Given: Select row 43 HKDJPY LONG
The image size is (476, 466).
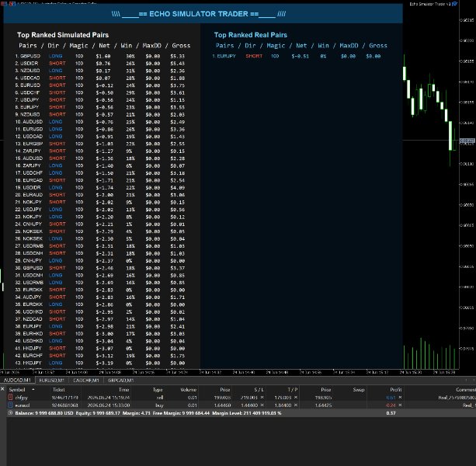Looking at the screenshot, I should [x=100, y=363].
